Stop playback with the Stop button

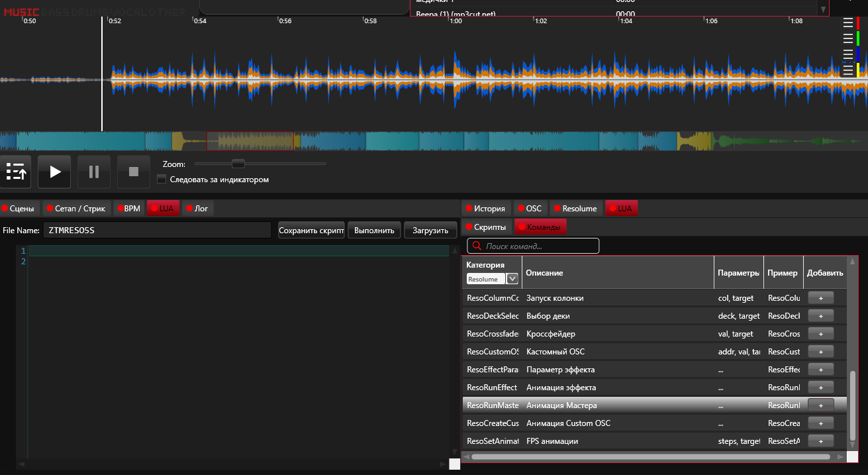134,172
